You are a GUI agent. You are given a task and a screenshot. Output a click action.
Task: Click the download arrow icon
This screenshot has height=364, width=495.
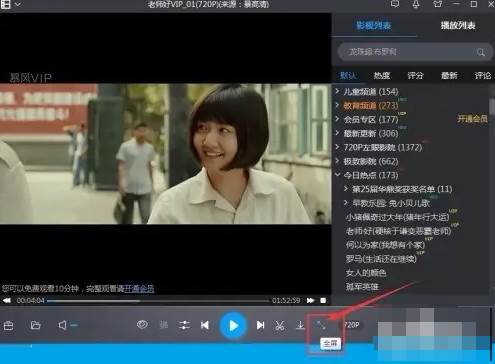(x=300, y=325)
